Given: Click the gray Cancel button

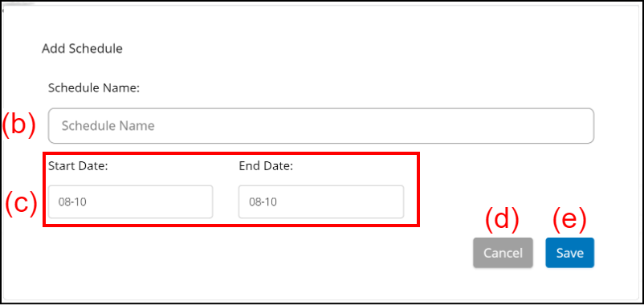Looking at the screenshot, I should 503,253.
